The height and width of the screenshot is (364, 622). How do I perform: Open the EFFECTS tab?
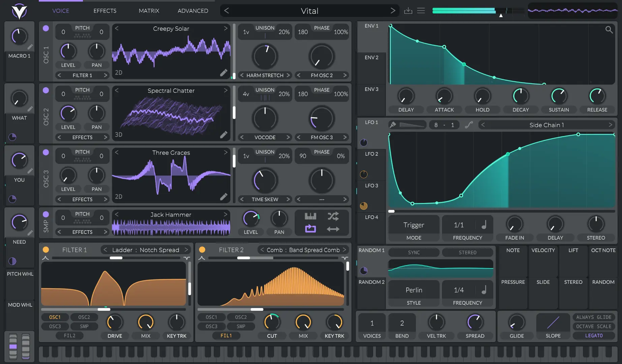(x=104, y=10)
